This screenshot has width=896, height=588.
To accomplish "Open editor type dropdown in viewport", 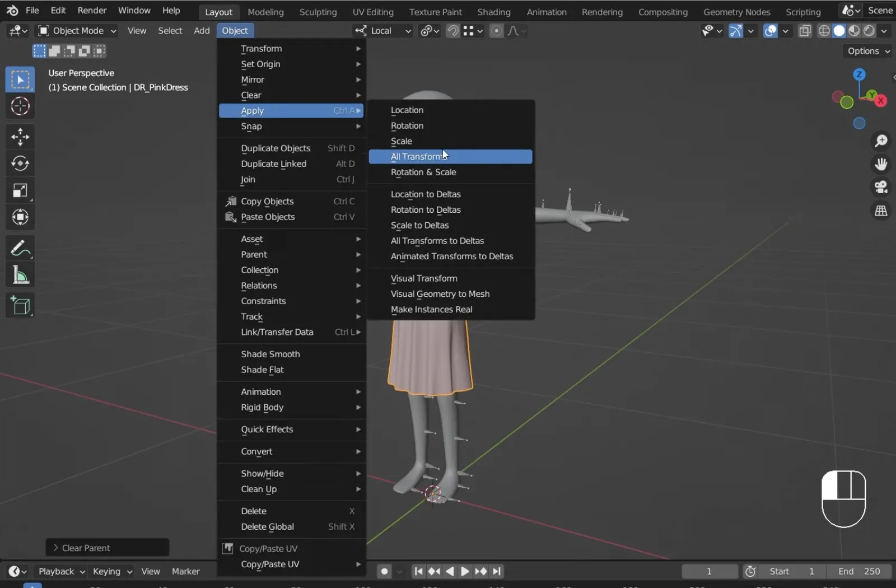I will point(17,31).
